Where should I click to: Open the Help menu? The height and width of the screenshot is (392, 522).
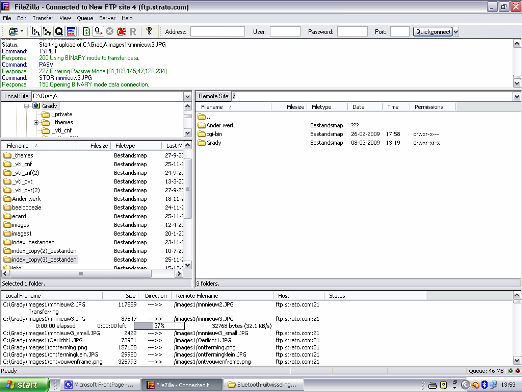click(127, 18)
